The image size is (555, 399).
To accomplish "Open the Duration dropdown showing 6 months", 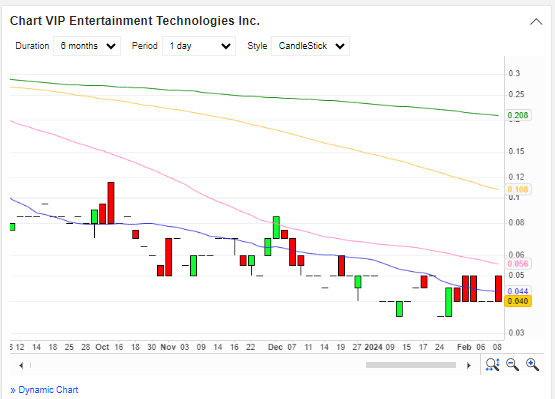I will 87,46.
